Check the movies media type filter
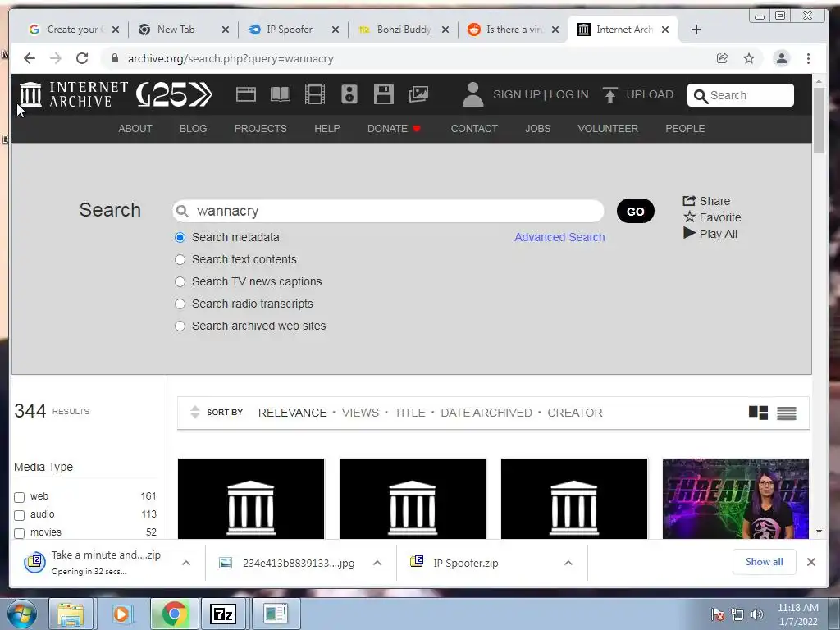 [20, 533]
